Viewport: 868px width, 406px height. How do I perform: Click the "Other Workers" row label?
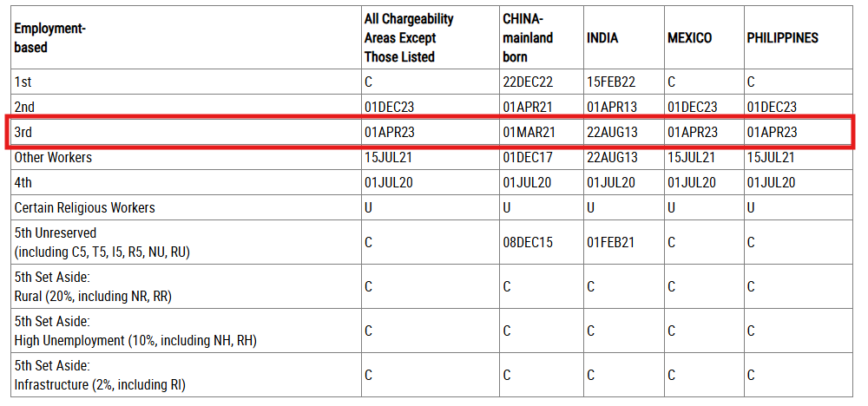click(x=53, y=158)
